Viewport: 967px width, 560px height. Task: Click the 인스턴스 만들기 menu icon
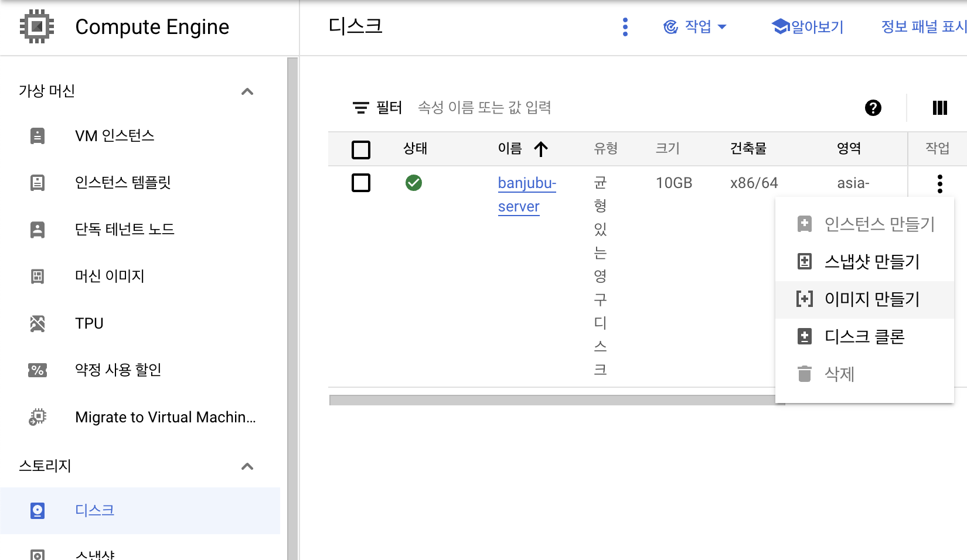point(805,224)
